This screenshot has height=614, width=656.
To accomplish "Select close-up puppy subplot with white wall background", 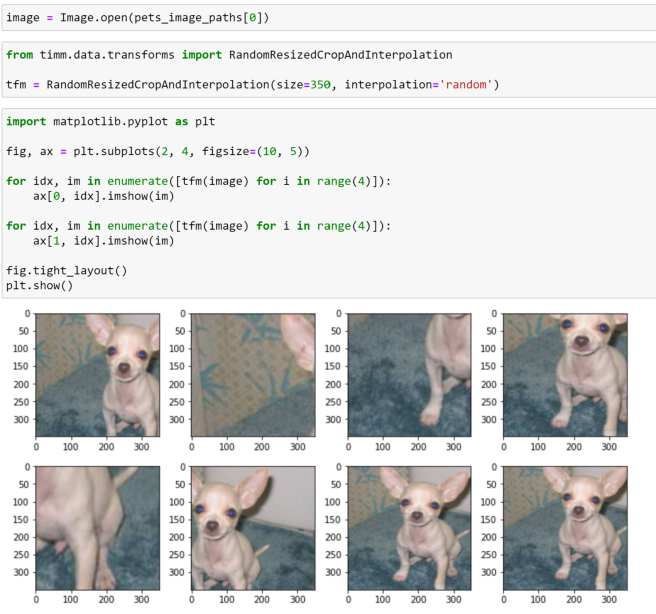I will point(253,528).
